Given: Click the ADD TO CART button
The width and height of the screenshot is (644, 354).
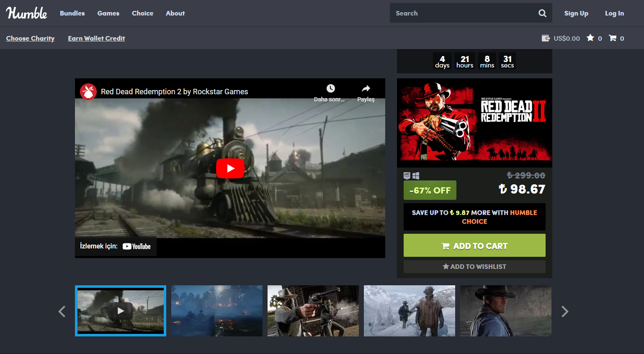Looking at the screenshot, I should pyautogui.click(x=474, y=245).
